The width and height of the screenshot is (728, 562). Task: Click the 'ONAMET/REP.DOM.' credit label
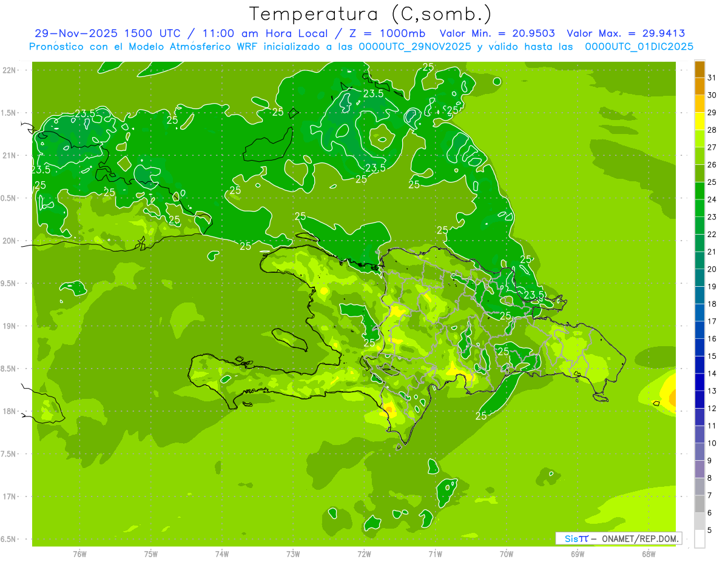click(x=639, y=538)
